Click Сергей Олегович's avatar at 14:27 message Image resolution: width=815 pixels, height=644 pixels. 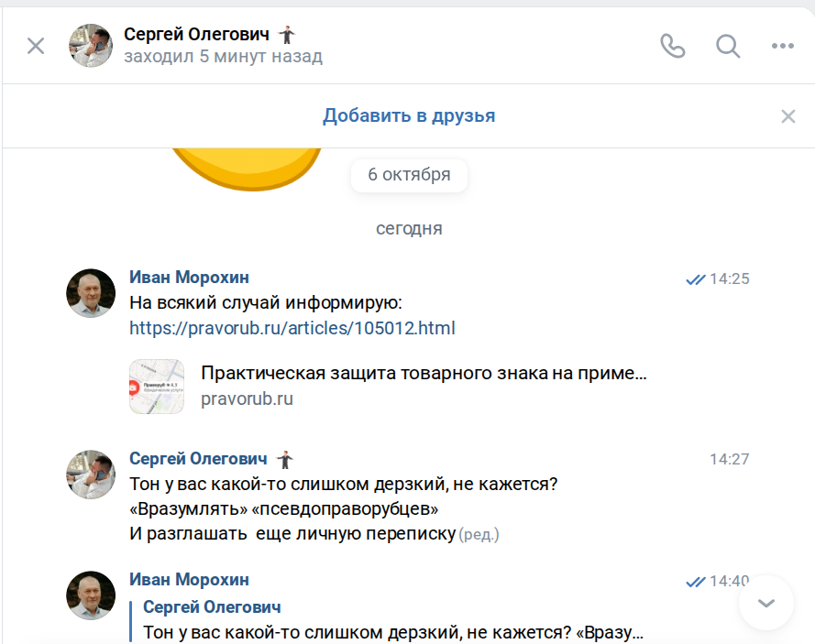91,475
